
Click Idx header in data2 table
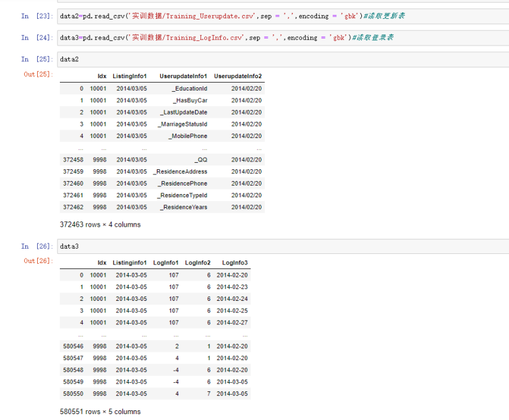click(x=102, y=76)
